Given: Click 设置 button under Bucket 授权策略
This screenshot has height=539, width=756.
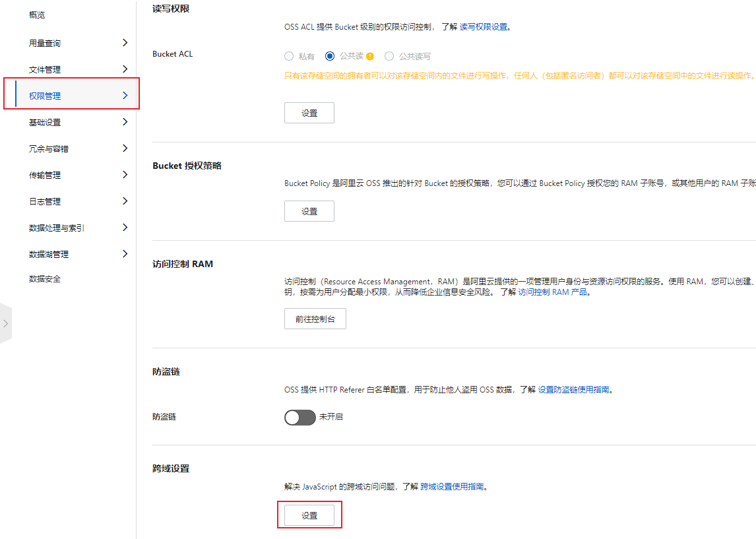Looking at the screenshot, I should pos(309,211).
